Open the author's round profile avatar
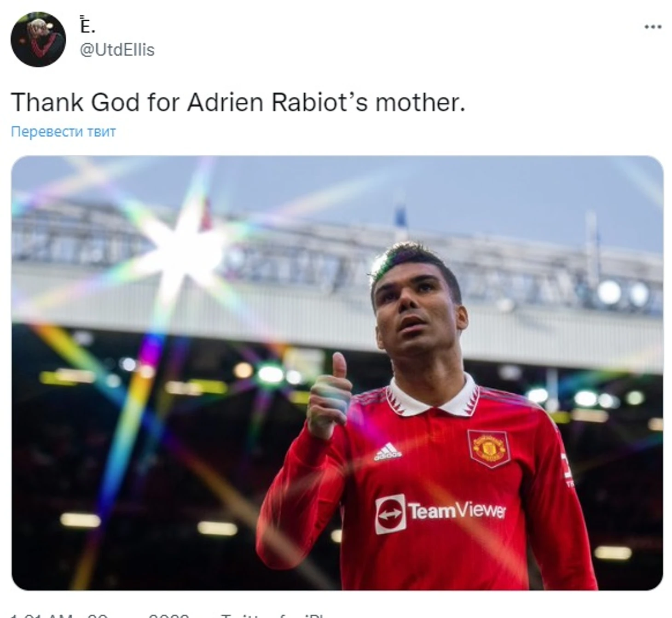The image size is (672, 618). 38,39
